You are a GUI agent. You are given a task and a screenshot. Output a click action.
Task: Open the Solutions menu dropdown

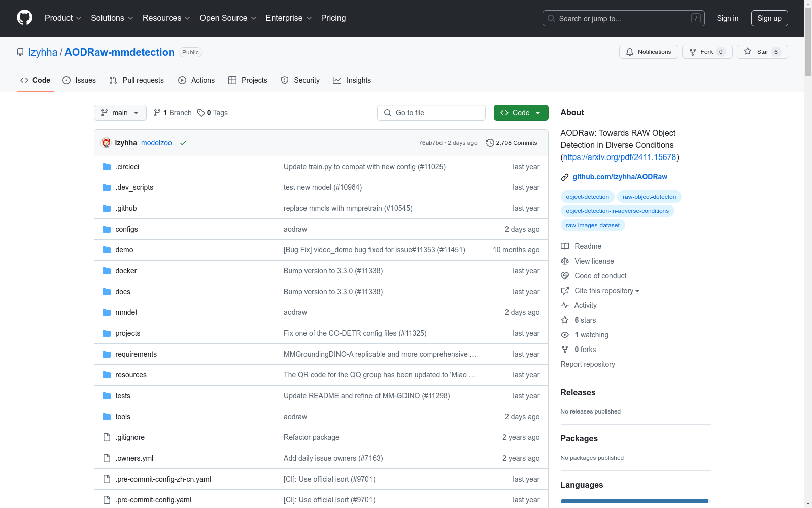pos(112,18)
